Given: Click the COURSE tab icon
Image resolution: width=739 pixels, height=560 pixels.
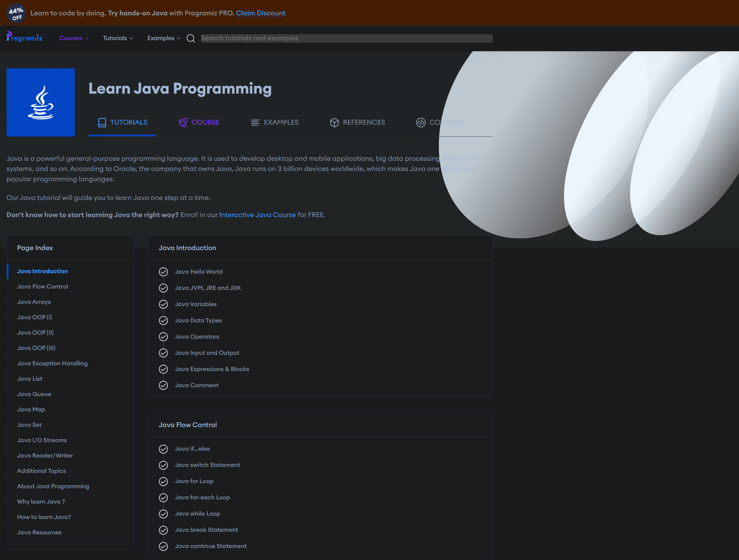Looking at the screenshot, I should [x=183, y=122].
